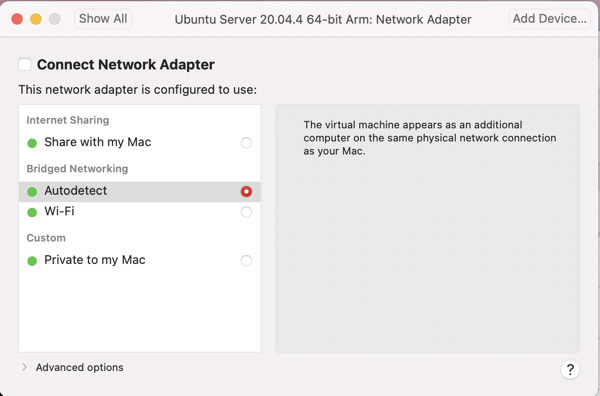Click the Custom section header
600x396 pixels.
[x=46, y=238]
